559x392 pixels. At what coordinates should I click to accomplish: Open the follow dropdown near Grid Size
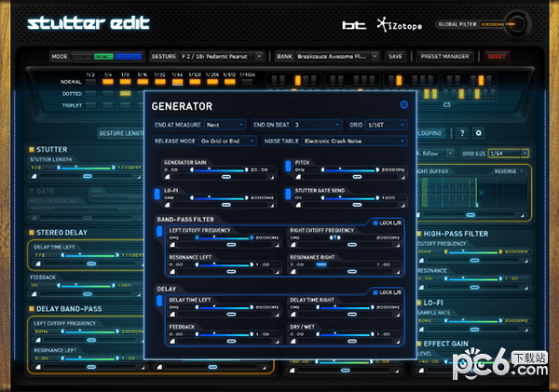450,154
